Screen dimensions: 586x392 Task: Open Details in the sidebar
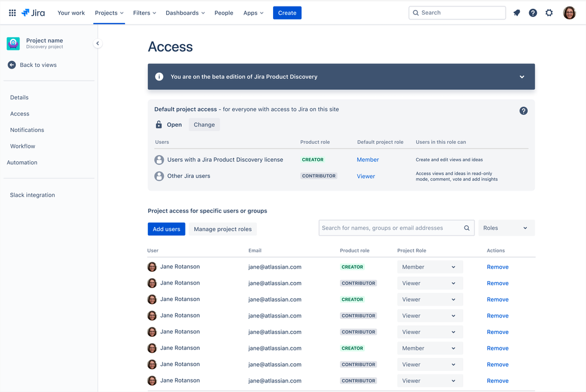coord(19,97)
